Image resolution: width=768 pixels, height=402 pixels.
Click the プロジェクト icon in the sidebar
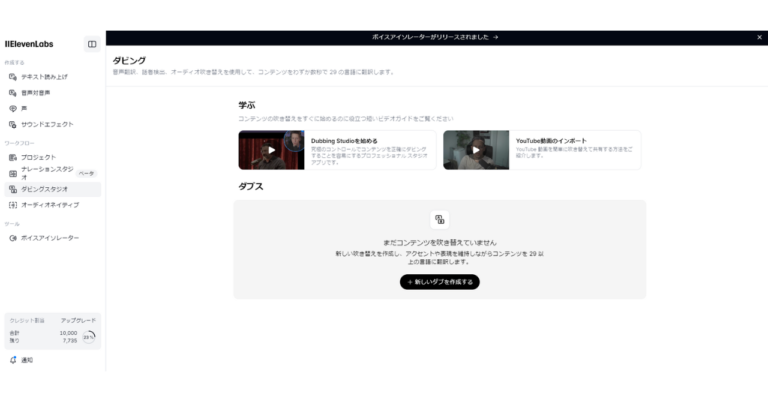click(x=13, y=157)
